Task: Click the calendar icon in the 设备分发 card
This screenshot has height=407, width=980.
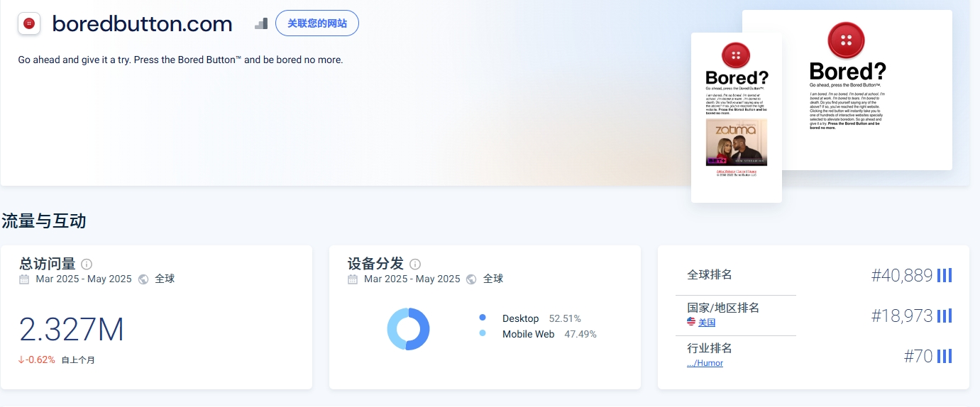Action: [353, 279]
